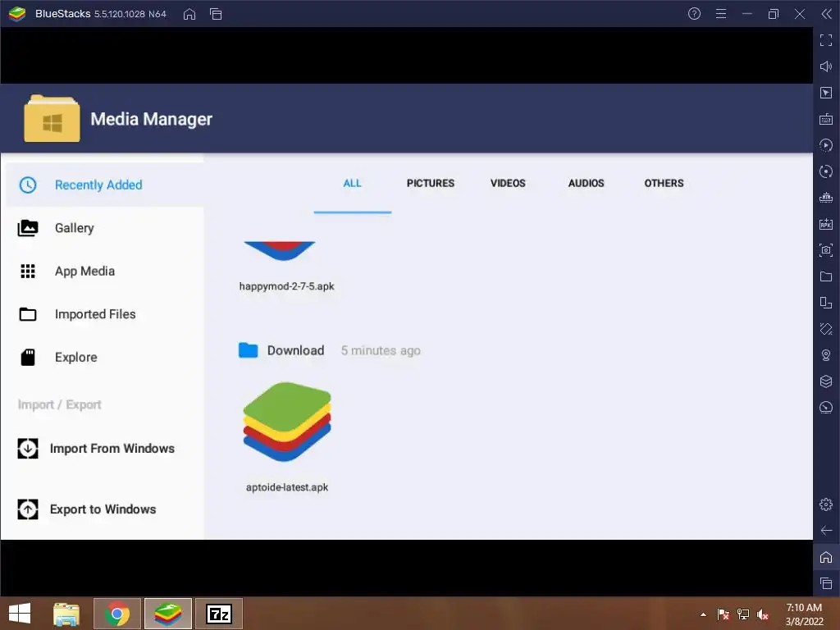Click the Export to Windows upload icon
The width and height of the screenshot is (840, 630).
point(28,509)
